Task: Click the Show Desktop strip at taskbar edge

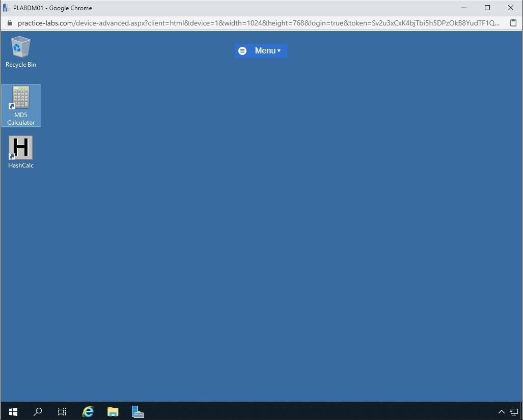Action: point(521,411)
